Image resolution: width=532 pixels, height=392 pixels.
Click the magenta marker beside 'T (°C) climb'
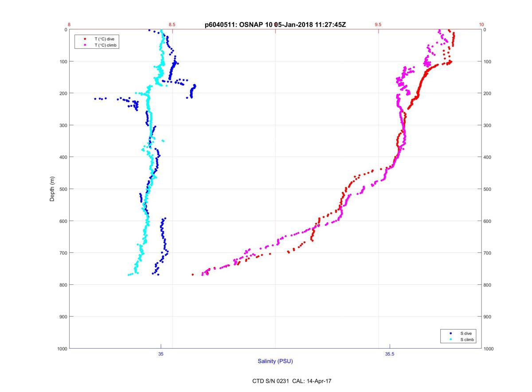pos(84,45)
